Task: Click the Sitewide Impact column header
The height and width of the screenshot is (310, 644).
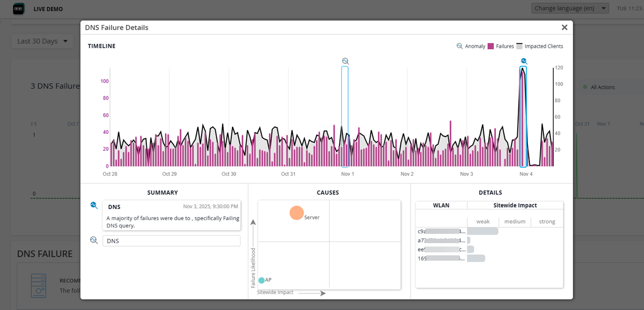Action: pos(515,206)
